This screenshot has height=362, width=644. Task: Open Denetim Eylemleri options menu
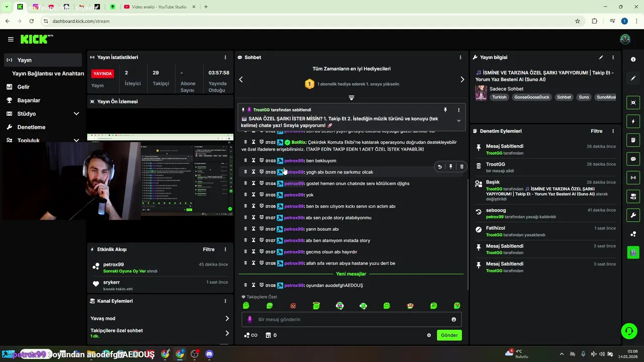tap(613, 131)
